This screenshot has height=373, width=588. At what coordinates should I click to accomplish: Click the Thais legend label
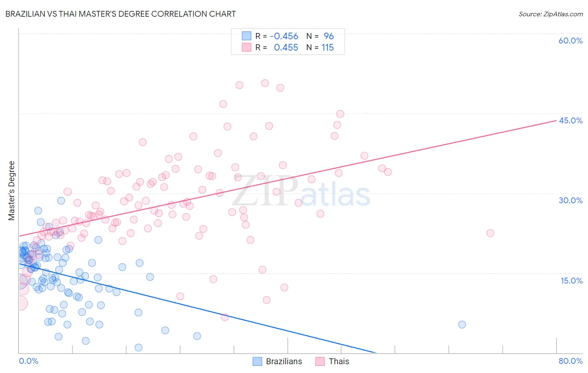tap(339, 361)
